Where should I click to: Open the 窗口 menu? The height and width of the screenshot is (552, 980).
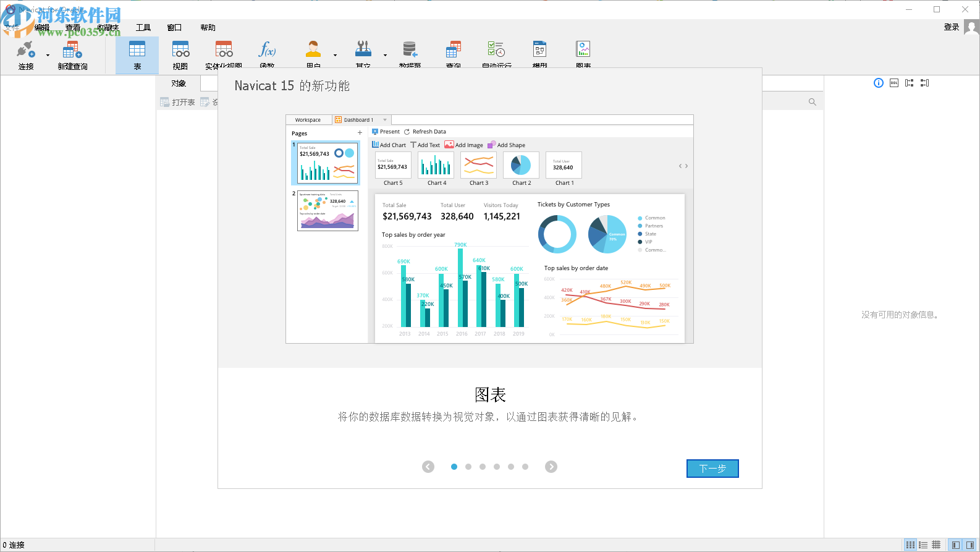(x=174, y=27)
